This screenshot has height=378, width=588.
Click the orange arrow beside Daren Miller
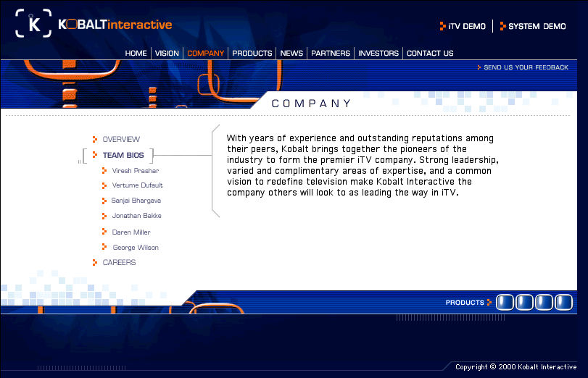coord(104,232)
